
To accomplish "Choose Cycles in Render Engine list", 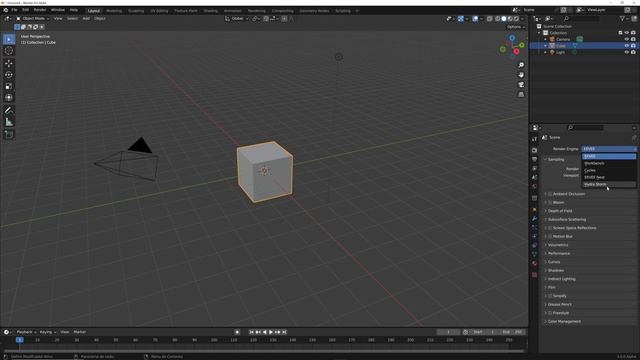I will click(x=609, y=170).
